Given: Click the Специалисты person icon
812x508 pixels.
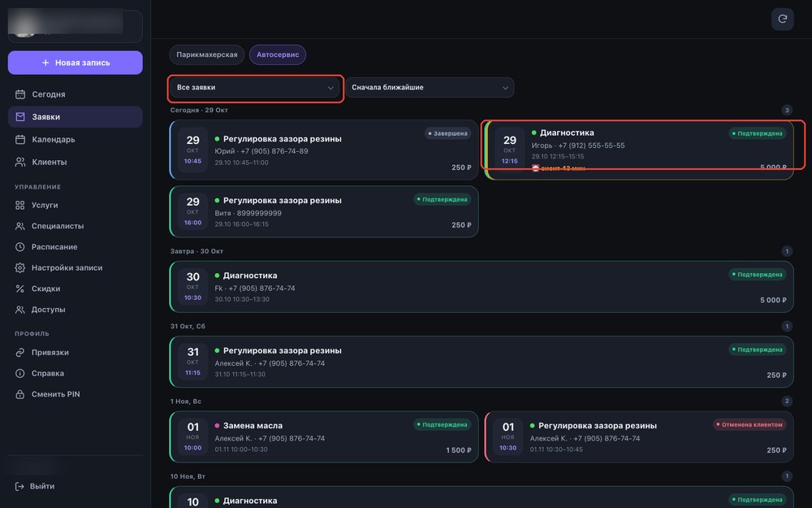Looking at the screenshot, I should click(19, 226).
